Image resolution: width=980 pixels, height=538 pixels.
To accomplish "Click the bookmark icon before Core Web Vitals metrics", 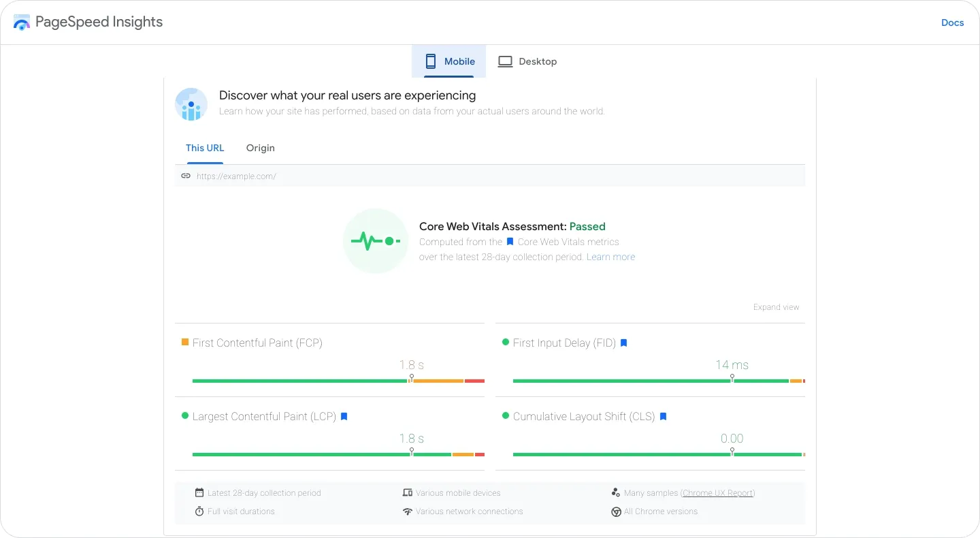I will 510,242.
